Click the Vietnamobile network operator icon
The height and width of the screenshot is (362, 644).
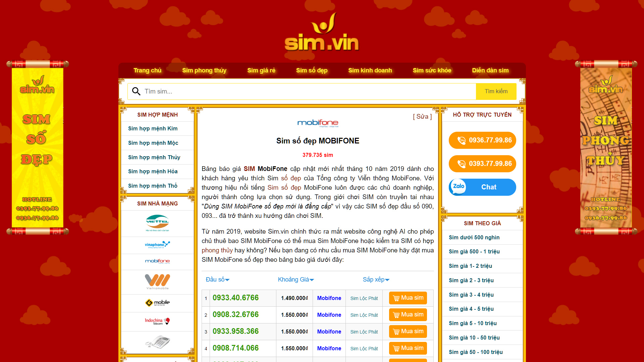pos(157,281)
